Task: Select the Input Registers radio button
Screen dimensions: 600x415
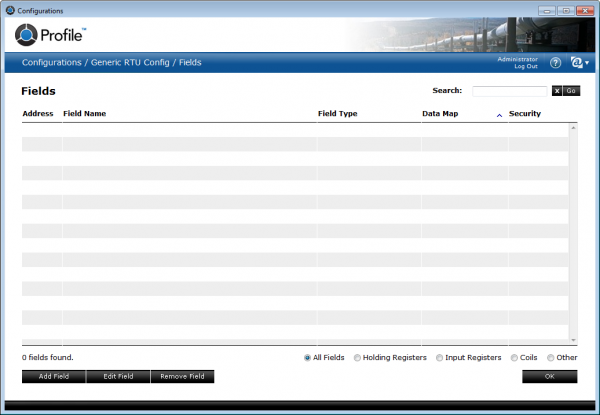Action: (x=439, y=358)
